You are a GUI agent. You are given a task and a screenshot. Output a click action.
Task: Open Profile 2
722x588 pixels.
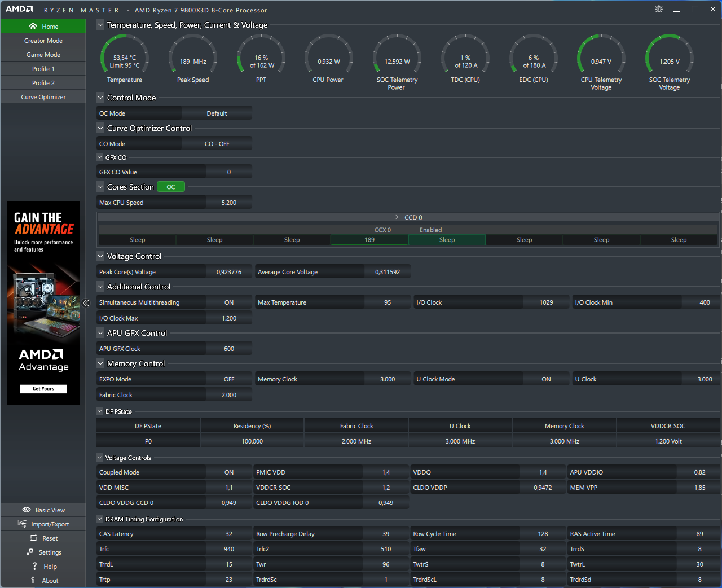coord(43,83)
